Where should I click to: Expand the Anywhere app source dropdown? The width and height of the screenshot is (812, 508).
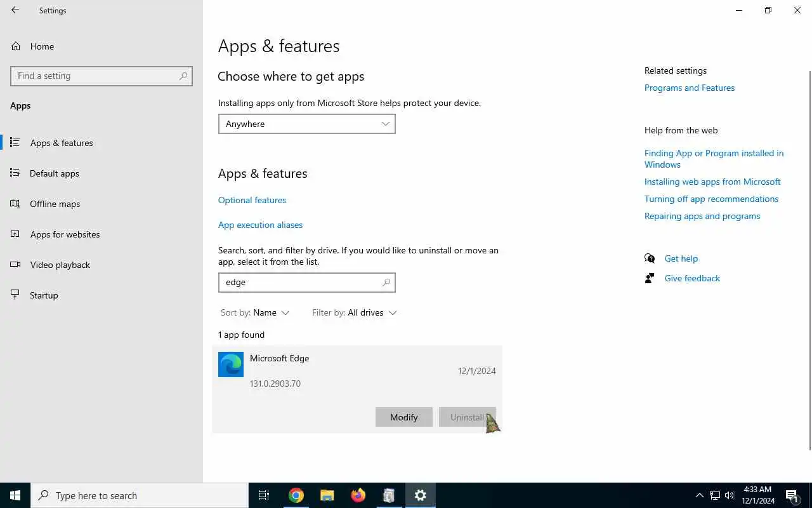click(x=307, y=124)
